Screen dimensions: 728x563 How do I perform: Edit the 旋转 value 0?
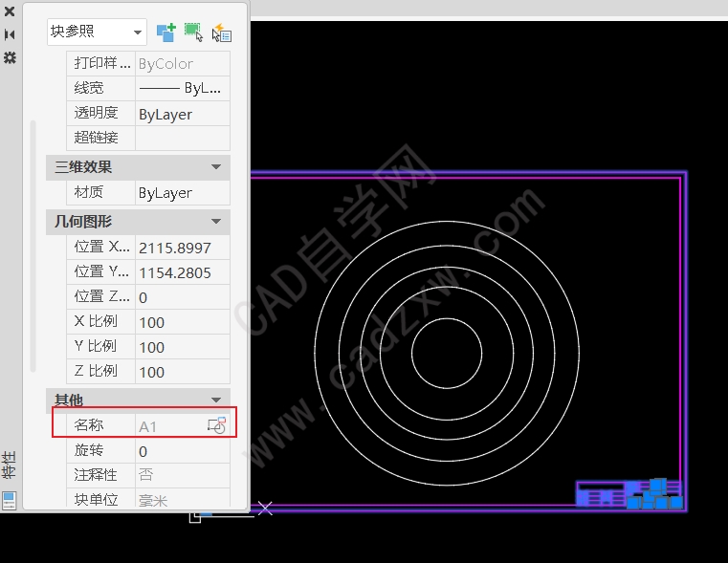183,451
